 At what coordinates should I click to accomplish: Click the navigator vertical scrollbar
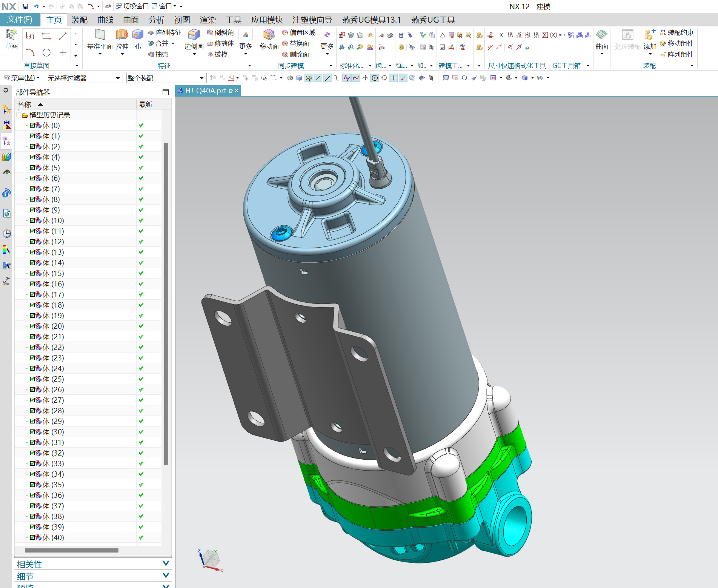tap(166, 304)
